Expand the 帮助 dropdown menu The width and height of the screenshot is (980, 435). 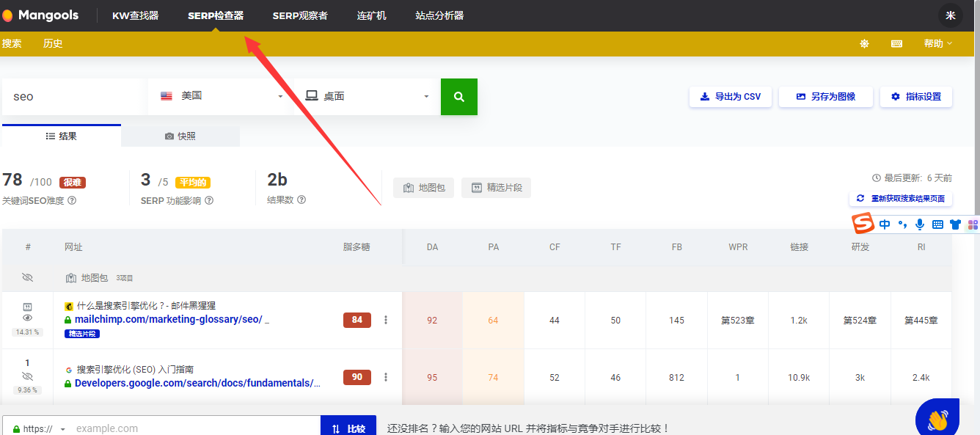[x=937, y=43]
